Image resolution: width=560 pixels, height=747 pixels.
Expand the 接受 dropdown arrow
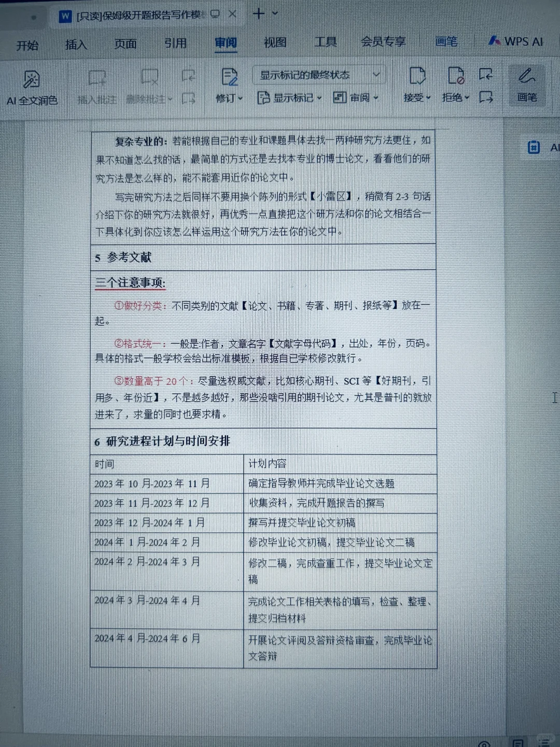click(x=428, y=98)
